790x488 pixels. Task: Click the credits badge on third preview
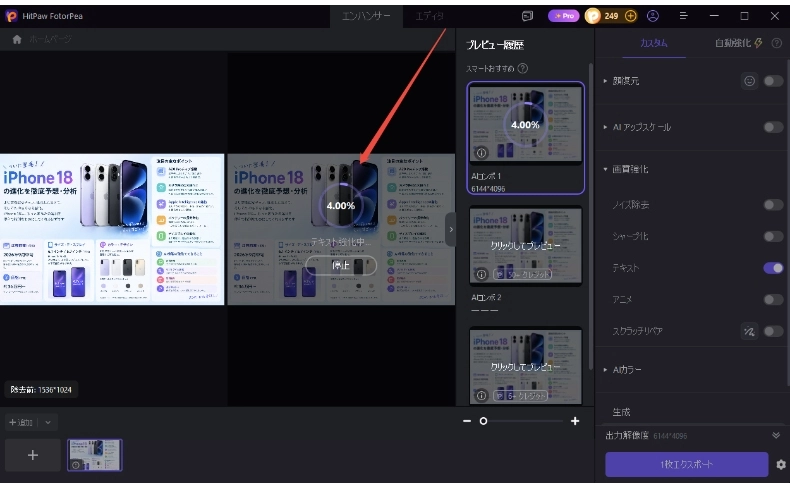(520, 396)
